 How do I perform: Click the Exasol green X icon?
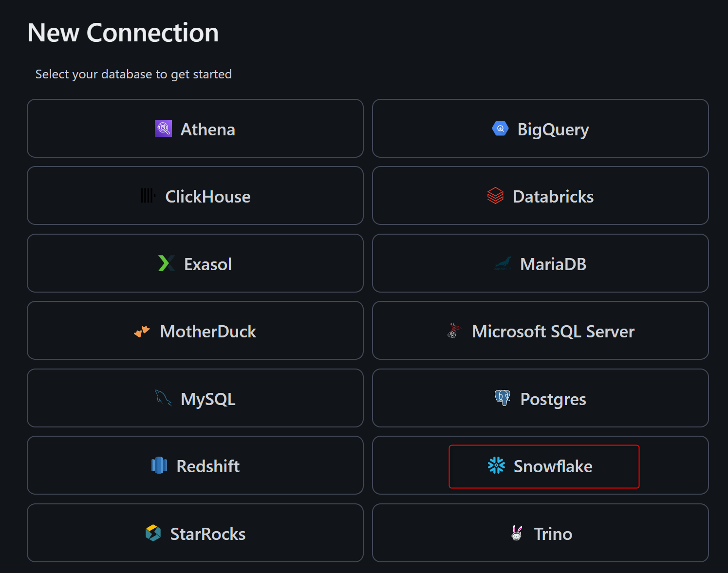point(166,263)
